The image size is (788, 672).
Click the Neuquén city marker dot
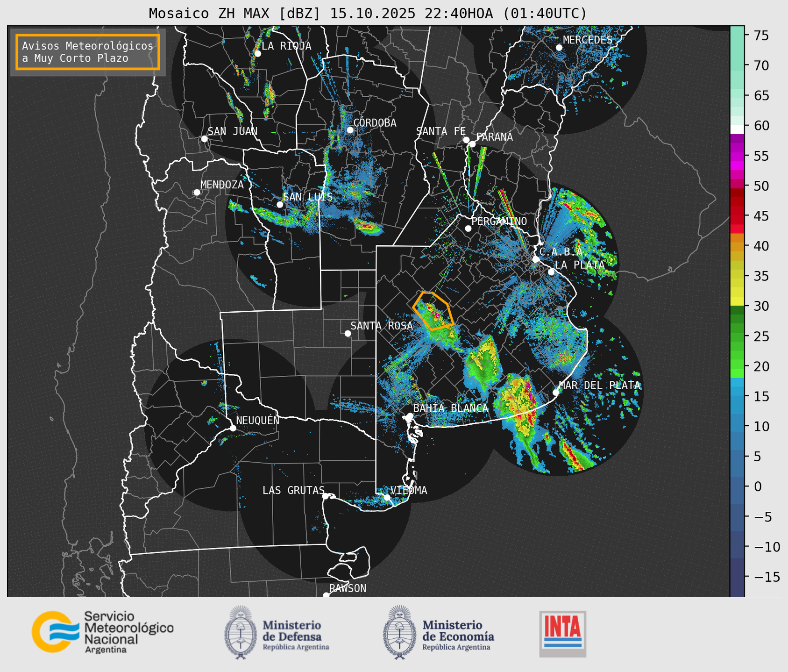(233, 428)
